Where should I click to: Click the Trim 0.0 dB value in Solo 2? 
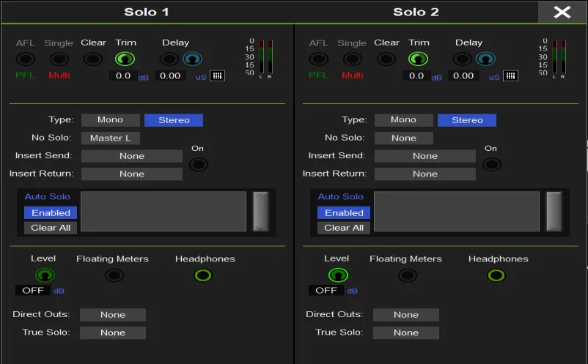click(x=416, y=75)
